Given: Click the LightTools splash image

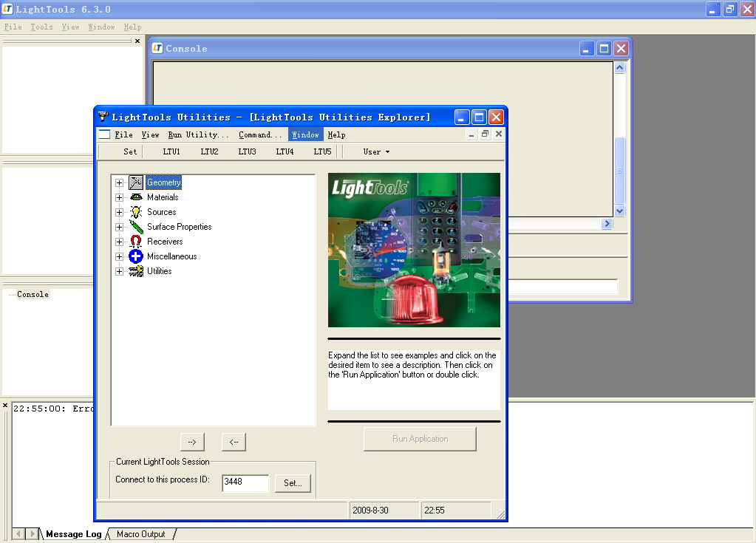Looking at the screenshot, I should click(414, 250).
